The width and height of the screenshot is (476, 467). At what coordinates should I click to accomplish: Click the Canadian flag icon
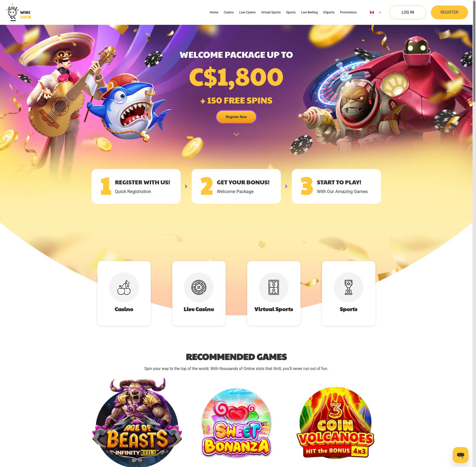372,12
